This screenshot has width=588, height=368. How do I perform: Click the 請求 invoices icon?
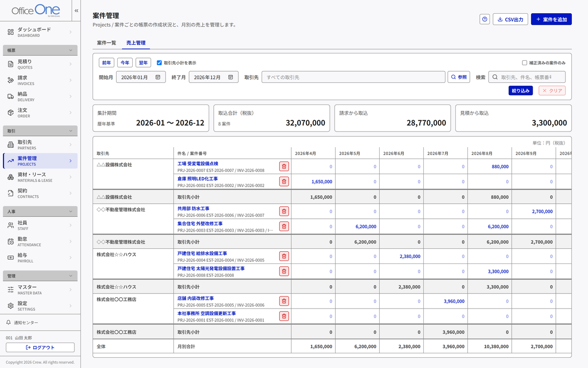pyautogui.click(x=11, y=80)
